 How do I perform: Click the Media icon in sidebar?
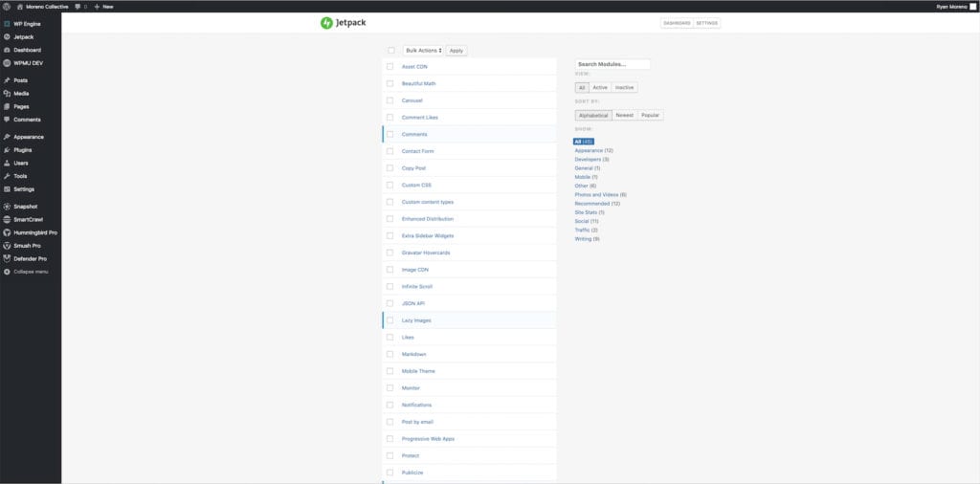click(x=7, y=94)
